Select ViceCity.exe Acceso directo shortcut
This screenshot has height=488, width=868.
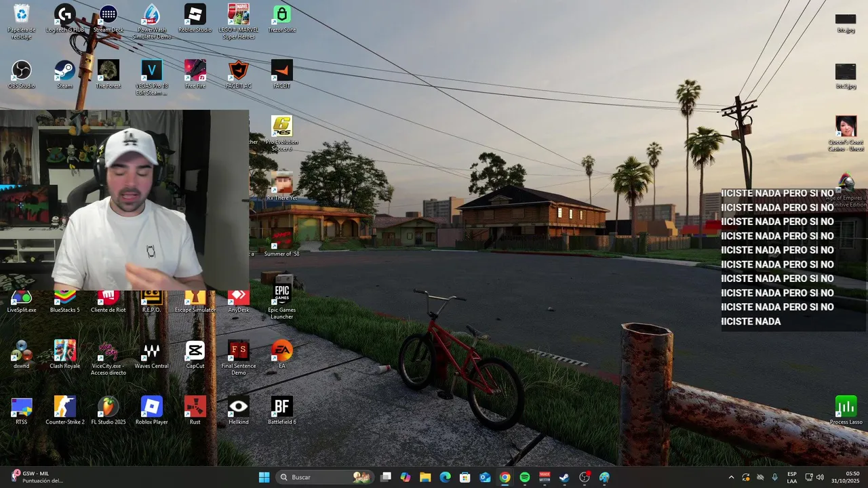108,358
